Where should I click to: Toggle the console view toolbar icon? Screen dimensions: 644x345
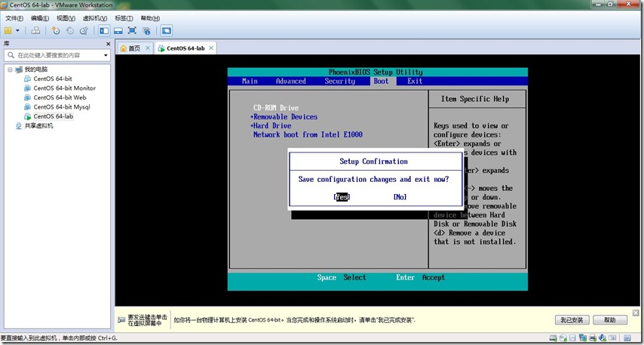167,30
